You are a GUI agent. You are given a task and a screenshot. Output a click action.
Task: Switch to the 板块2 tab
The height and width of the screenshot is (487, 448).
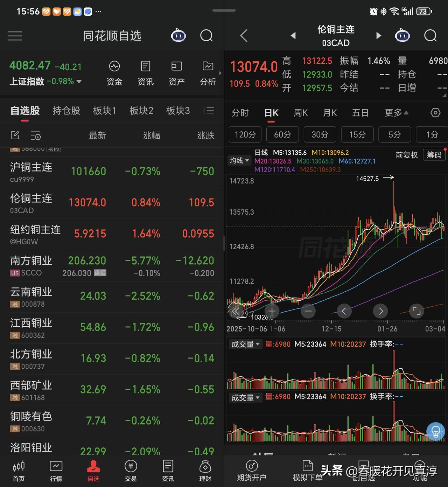[141, 111]
